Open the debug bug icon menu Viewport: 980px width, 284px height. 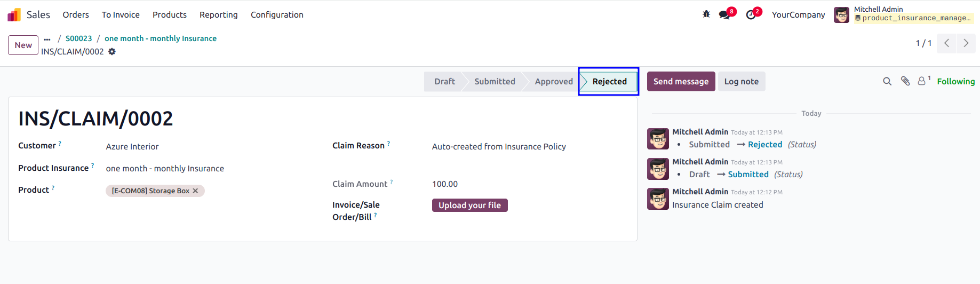tap(706, 14)
